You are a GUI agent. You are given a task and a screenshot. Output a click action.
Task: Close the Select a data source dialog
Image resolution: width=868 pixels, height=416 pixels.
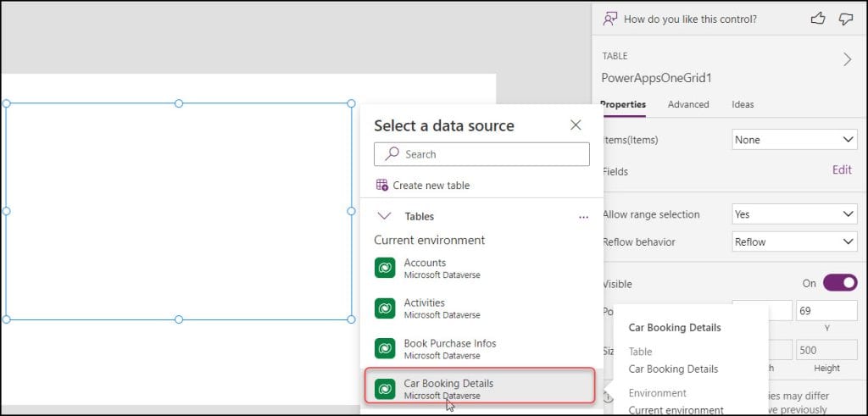(576, 125)
